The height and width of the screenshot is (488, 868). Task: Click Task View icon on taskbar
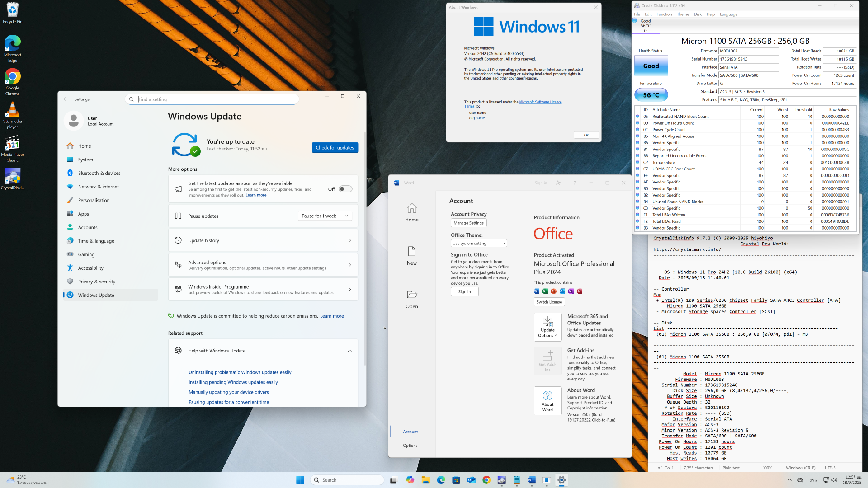tap(394, 480)
